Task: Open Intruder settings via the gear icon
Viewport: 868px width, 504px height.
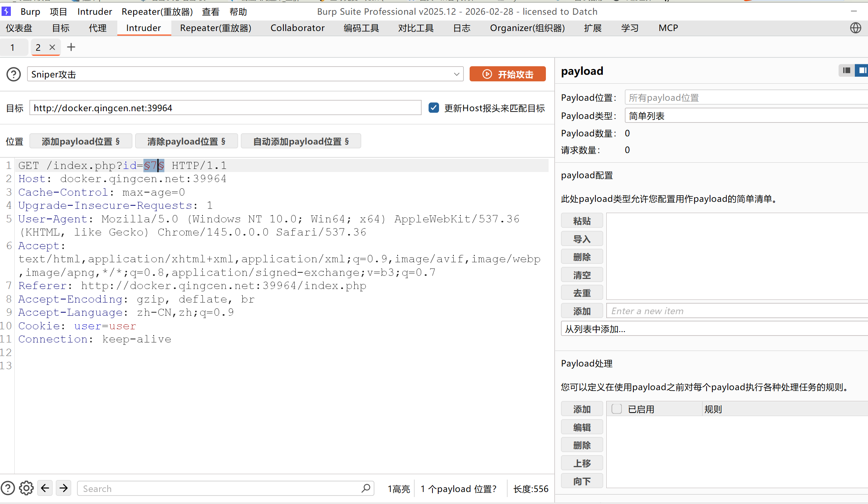Action: pyautogui.click(x=26, y=488)
